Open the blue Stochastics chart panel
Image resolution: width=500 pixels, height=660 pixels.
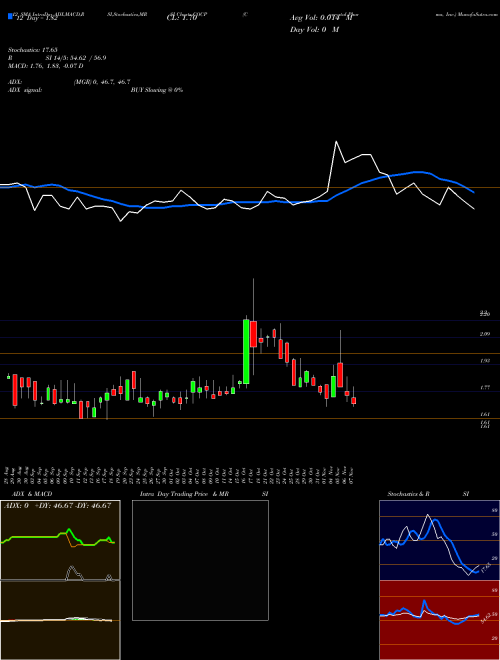(x=439, y=540)
